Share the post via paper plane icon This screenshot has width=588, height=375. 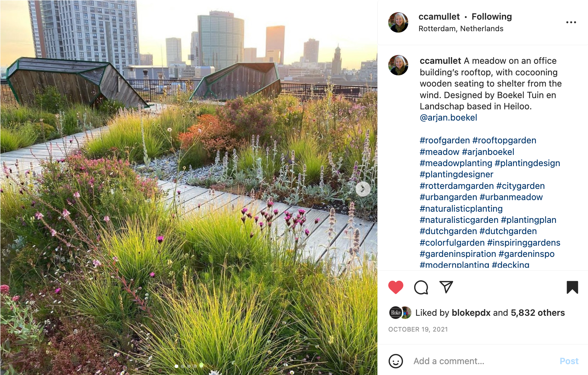point(446,287)
